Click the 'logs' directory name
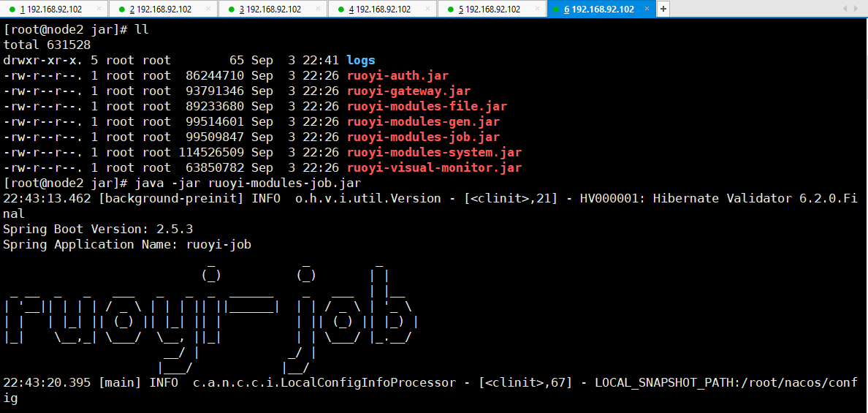The height and width of the screenshot is (413, 868). (x=361, y=61)
